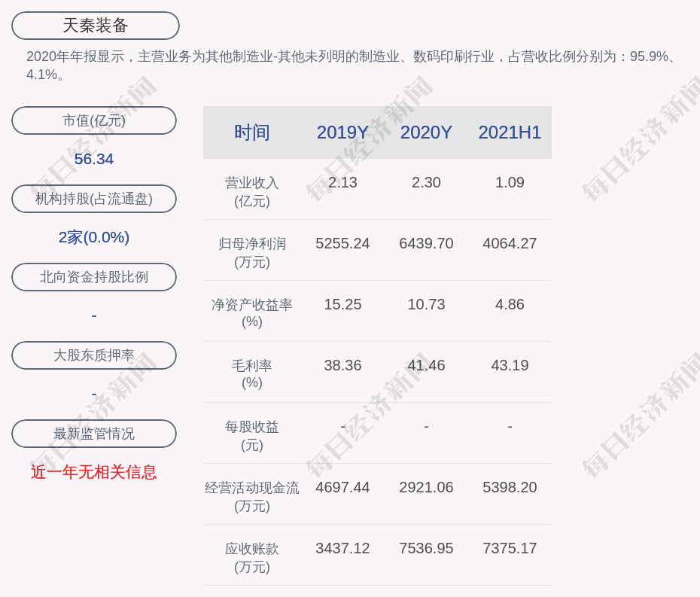Select the 2021H1 column header
This screenshot has height=597, width=700.
click(510, 132)
